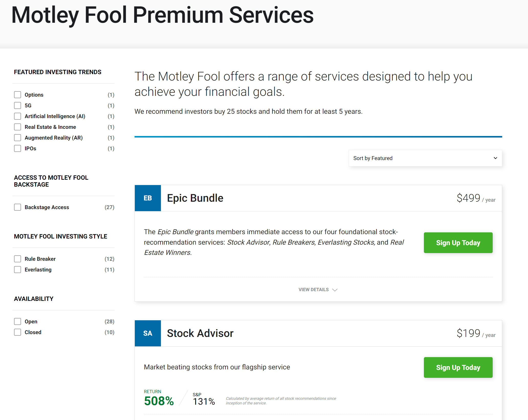Image resolution: width=528 pixels, height=420 pixels.
Task: Click the View Details chevron arrow
Action: point(335,290)
